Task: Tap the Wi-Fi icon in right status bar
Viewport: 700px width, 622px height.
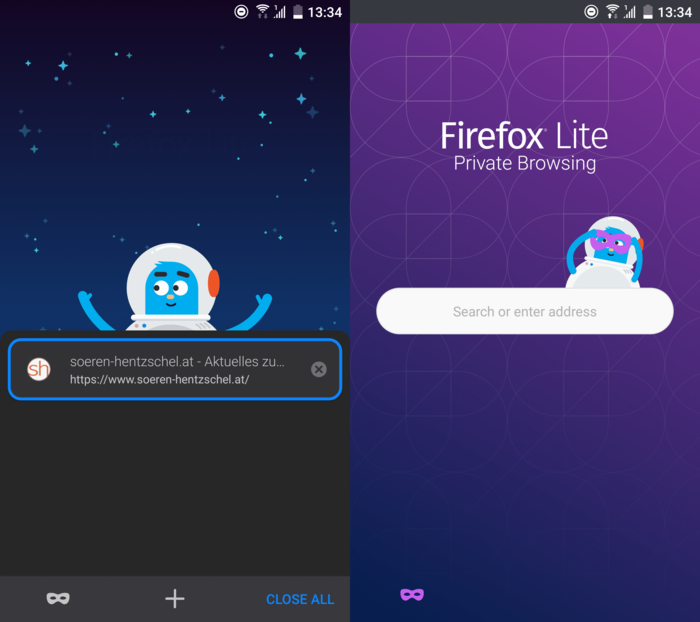Action: coord(613,12)
